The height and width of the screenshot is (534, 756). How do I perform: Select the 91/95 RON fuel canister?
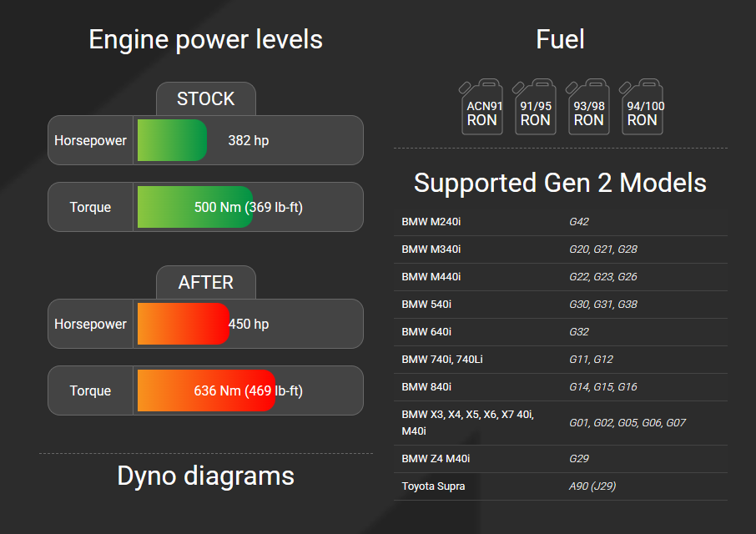[535, 107]
